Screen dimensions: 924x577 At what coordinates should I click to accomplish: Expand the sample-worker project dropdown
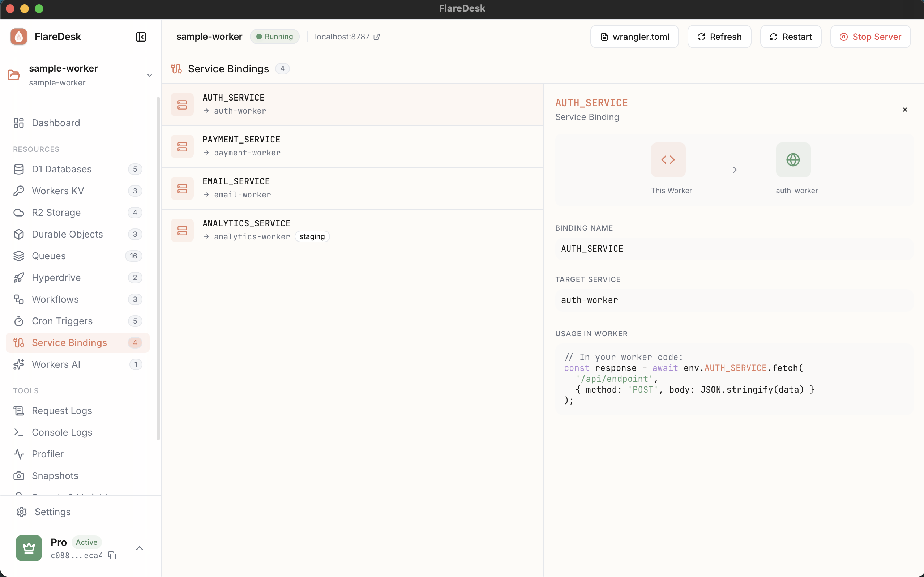click(149, 75)
